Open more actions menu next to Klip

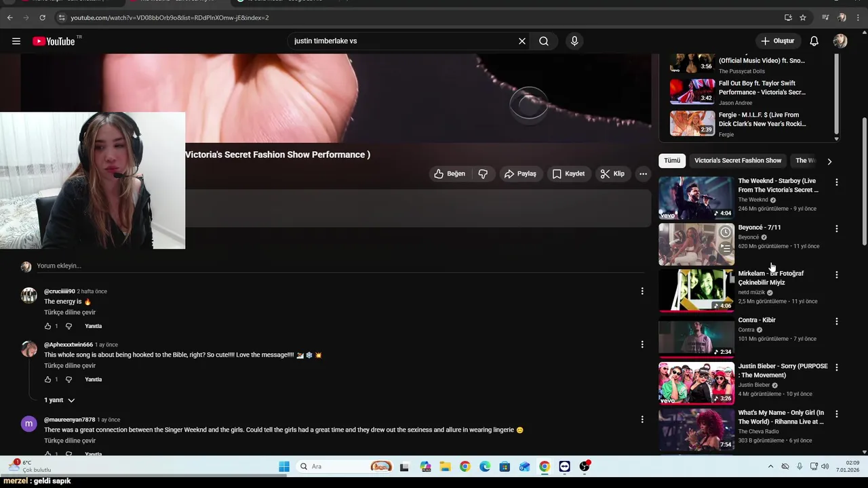pyautogui.click(x=643, y=174)
